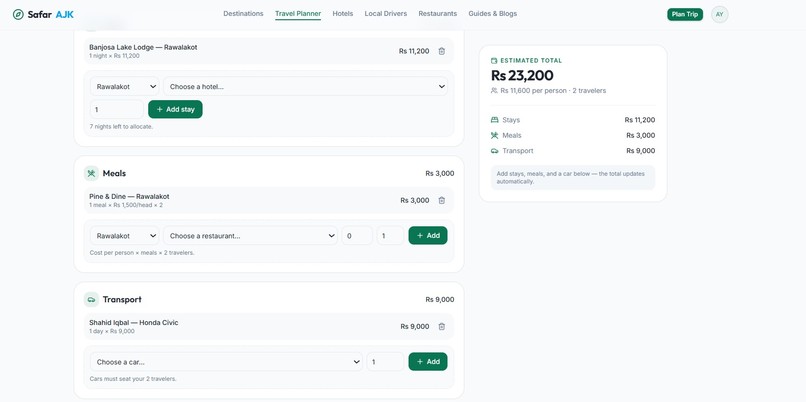Click the Add button in Transport section
The height and width of the screenshot is (402, 806).
pos(428,362)
